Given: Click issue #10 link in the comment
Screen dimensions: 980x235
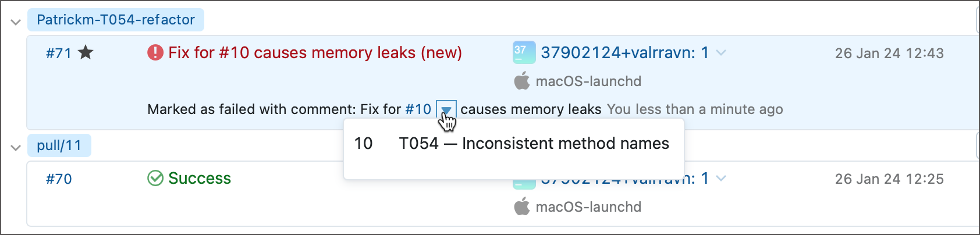Looking at the screenshot, I should [x=418, y=109].
